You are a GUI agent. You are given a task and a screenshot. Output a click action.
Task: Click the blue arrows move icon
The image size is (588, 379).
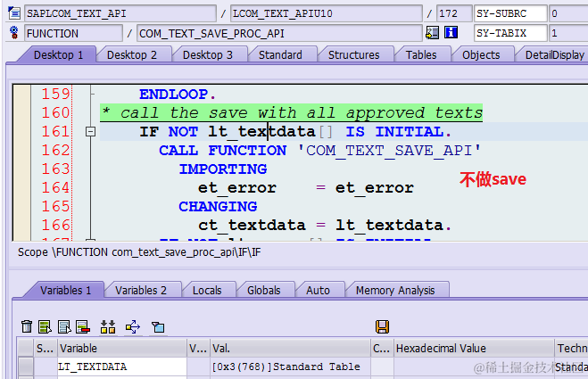(133, 326)
